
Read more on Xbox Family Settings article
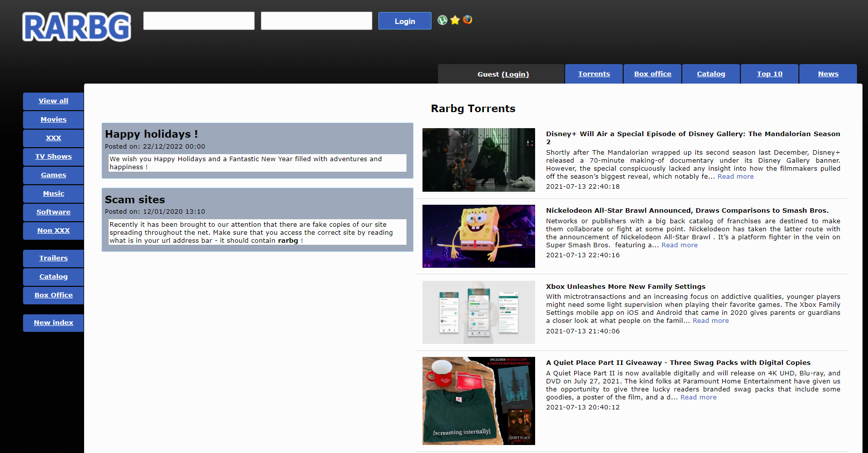711,321
